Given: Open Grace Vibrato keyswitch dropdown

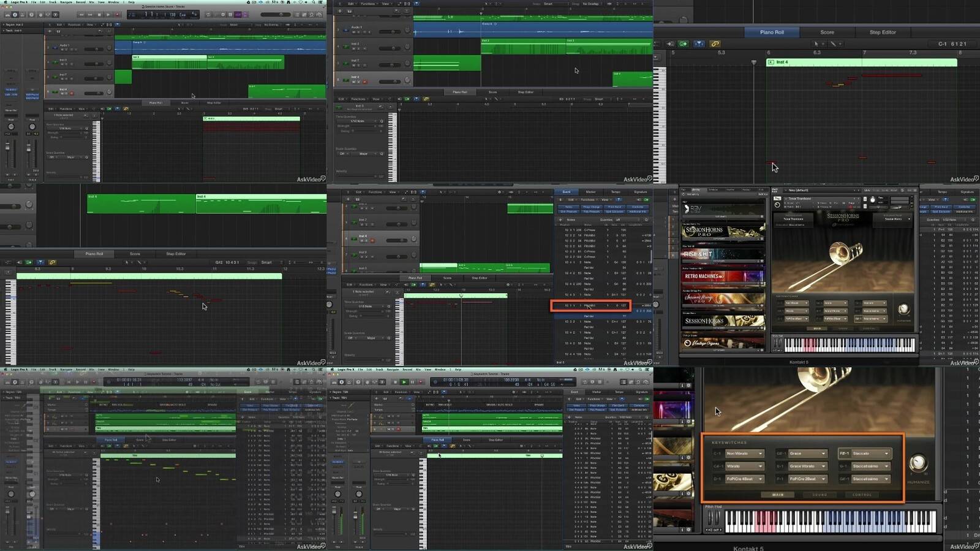Looking at the screenshot, I should (x=807, y=466).
